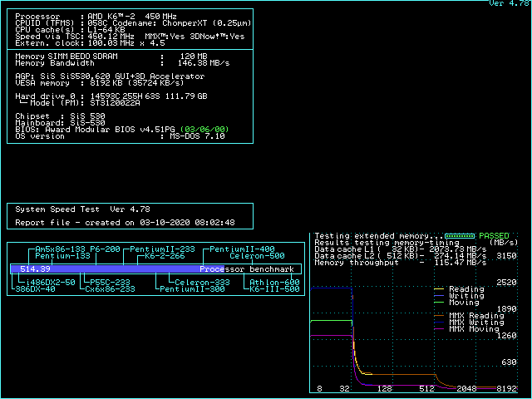The height and width of the screenshot is (399, 532).
Task: Click the 'Memory SIMM BEDO SDRAM' label
Action: pos(66,57)
